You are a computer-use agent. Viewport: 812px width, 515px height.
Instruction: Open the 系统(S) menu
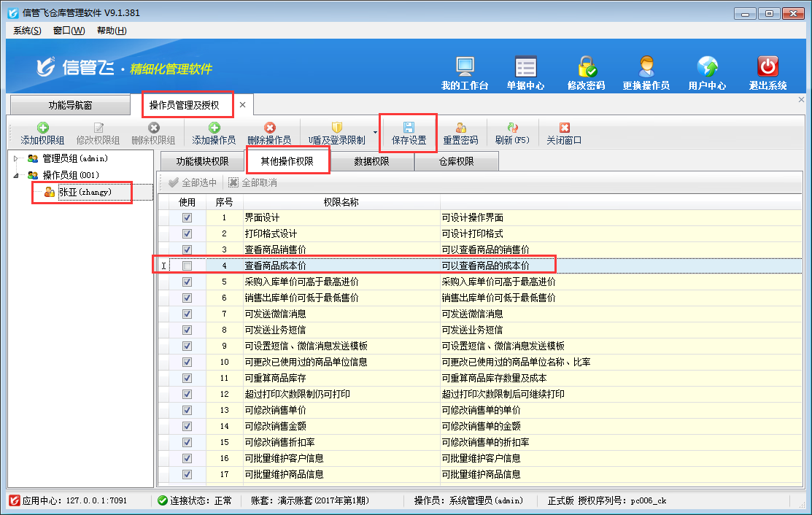[27, 31]
